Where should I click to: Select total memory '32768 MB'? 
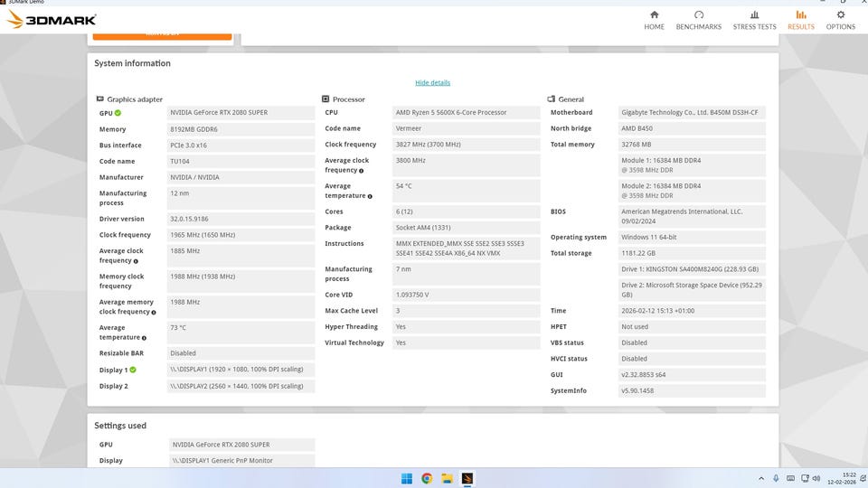pyautogui.click(x=692, y=145)
